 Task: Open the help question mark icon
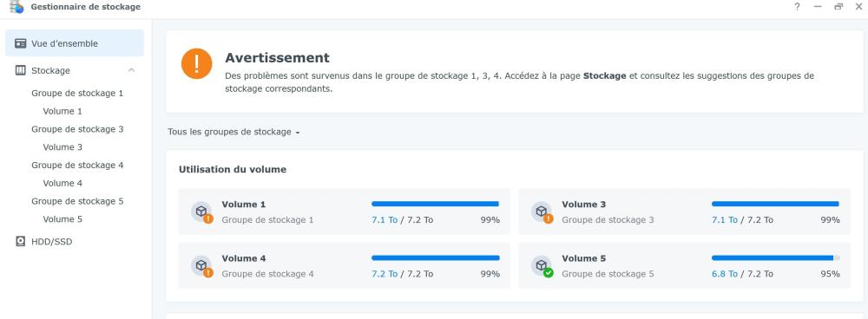point(797,7)
